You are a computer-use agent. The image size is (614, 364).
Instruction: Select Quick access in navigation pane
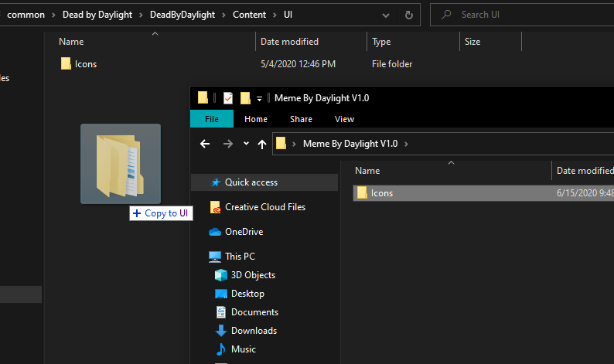point(264,182)
